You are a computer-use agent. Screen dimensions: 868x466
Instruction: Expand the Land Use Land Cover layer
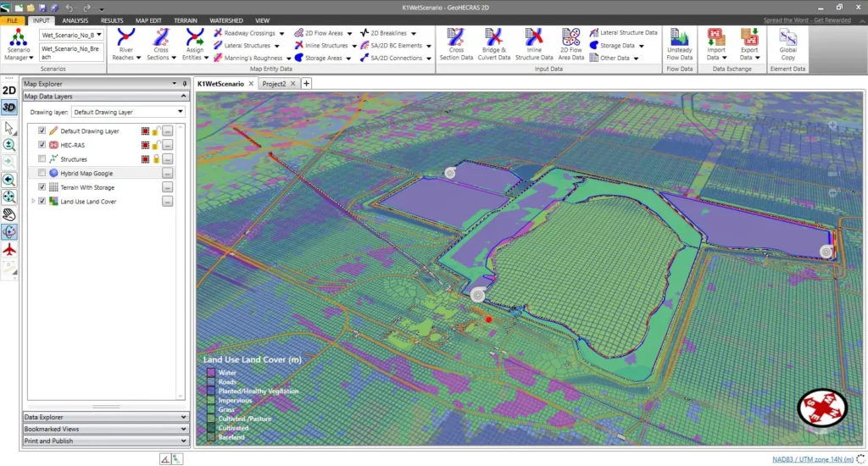click(x=33, y=202)
